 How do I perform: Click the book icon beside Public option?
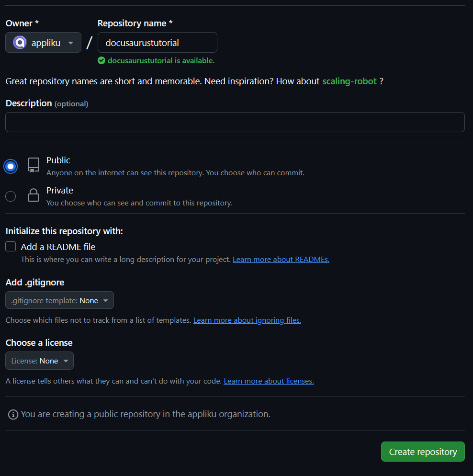(33, 165)
